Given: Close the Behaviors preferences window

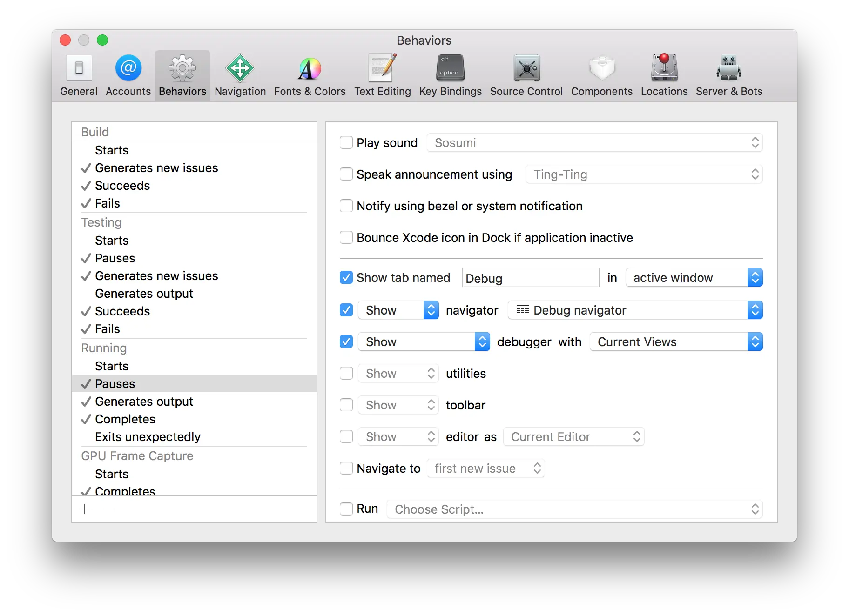Looking at the screenshot, I should [x=65, y=40].
